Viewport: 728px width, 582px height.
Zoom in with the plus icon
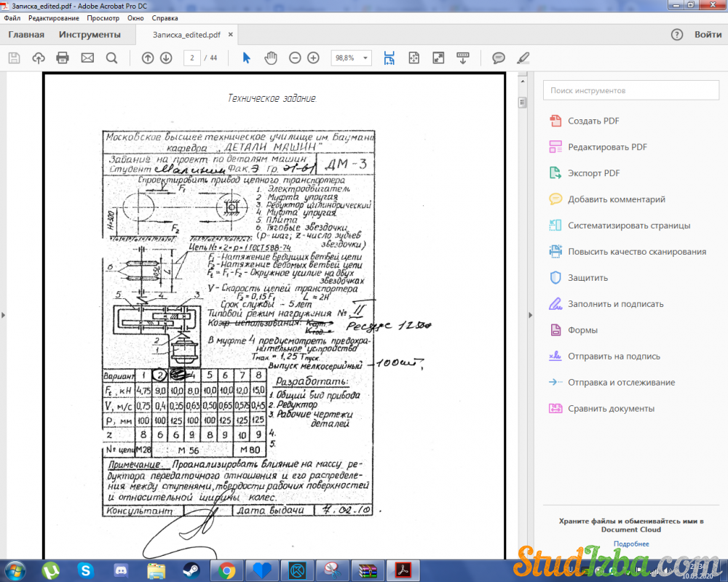(313, 58)
